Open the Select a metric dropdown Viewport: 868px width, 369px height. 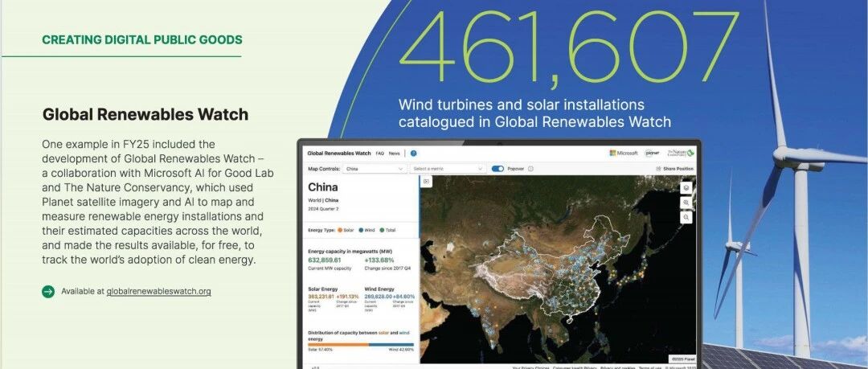click(448, 169)
